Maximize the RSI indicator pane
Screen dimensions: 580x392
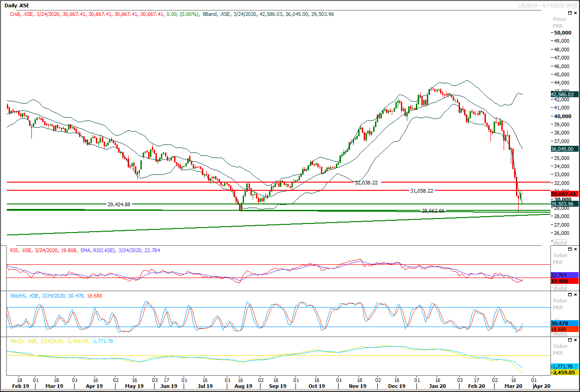[570, 249]
